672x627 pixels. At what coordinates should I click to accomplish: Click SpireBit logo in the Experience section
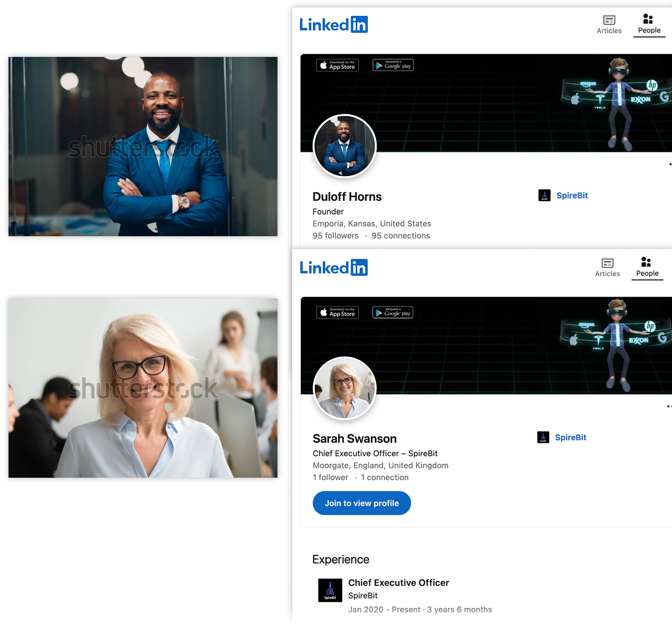pos(330,590)
